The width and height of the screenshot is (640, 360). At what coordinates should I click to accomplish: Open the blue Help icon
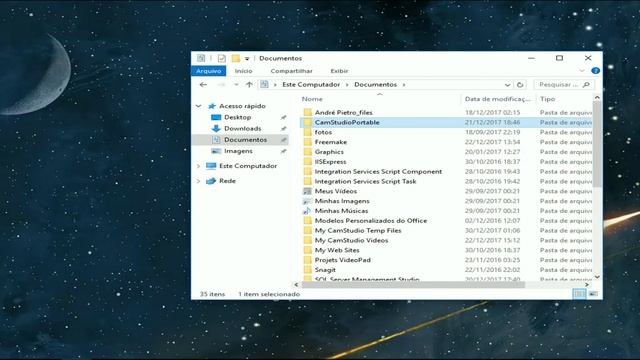596,71
